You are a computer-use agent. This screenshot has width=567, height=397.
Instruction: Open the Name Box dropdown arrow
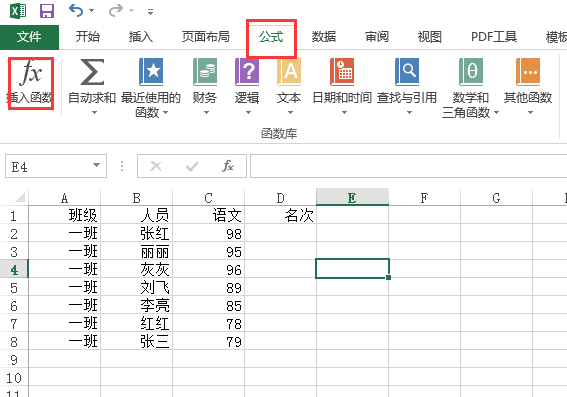coord(96,166)
